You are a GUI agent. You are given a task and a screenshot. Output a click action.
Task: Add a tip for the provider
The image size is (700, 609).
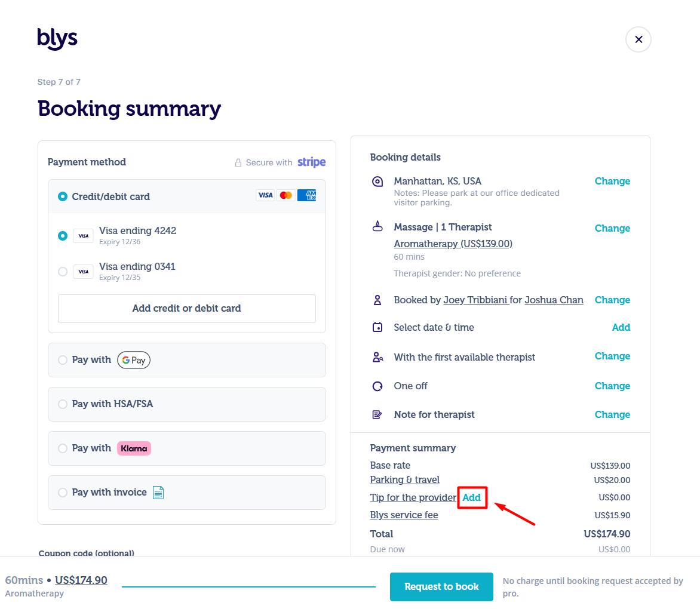coord(471,497)
